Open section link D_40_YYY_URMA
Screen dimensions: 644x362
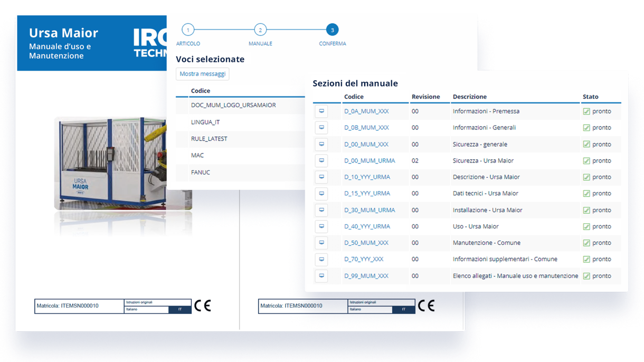coord(367,226)
